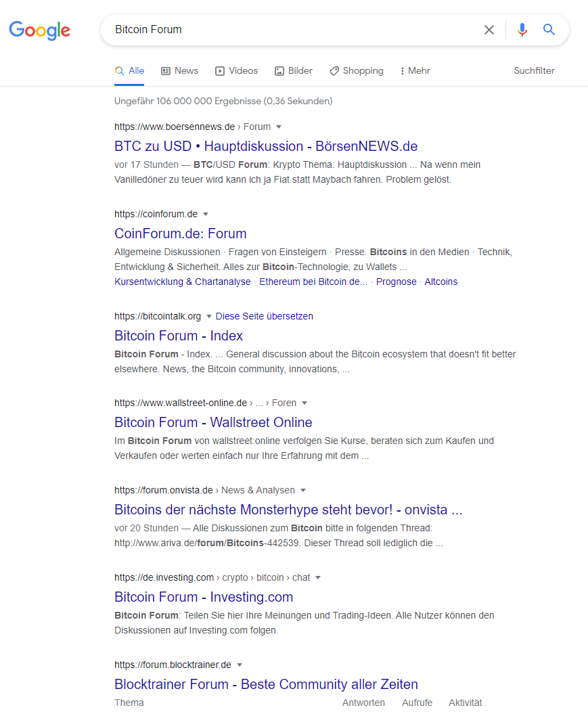Open Ethereum bei Bitcoin.de sitelink

(313, 282)
